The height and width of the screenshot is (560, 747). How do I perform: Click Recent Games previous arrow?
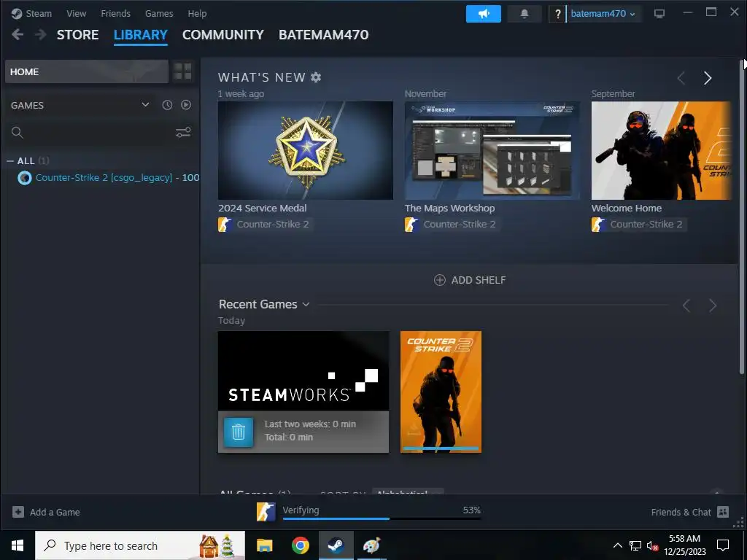pos(686,306)
